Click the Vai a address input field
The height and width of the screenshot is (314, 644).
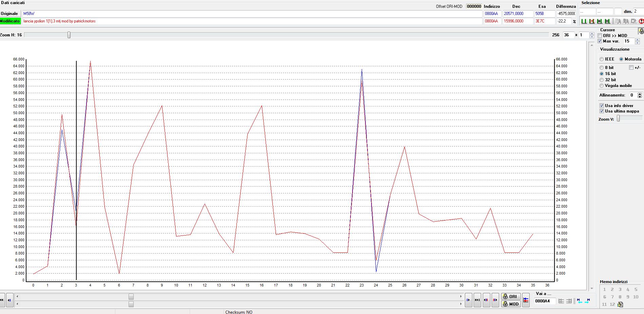click(x=544, y=301)
